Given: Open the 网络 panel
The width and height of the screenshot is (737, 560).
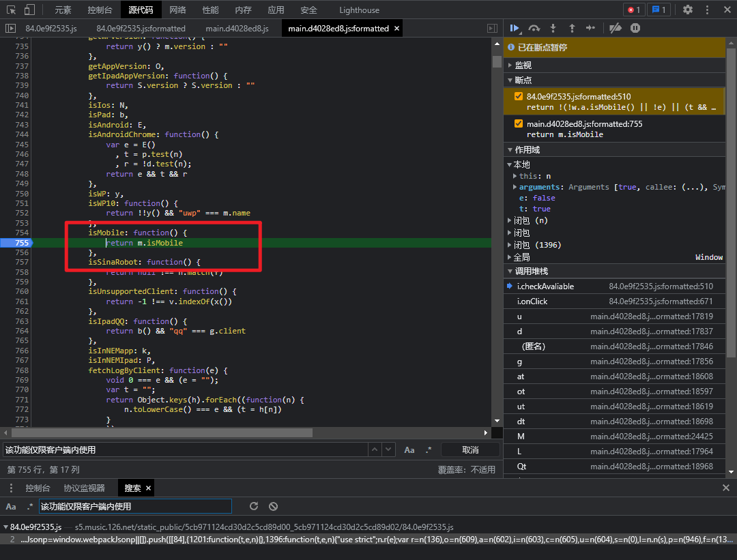Looking at the screenshot, I should point(177,10).
